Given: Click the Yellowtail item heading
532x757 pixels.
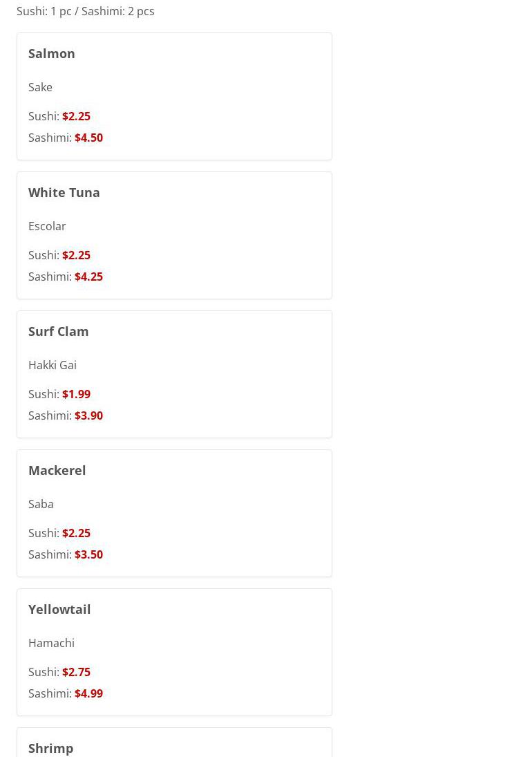Looking at the screenshot, I should pos(59,609).
